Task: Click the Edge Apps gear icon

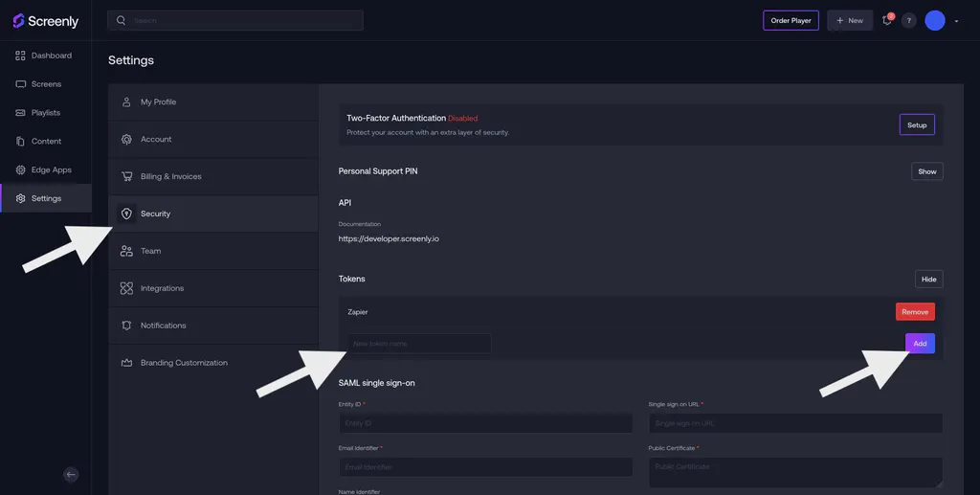Action: pyautogui.click(x=21, y=170)
